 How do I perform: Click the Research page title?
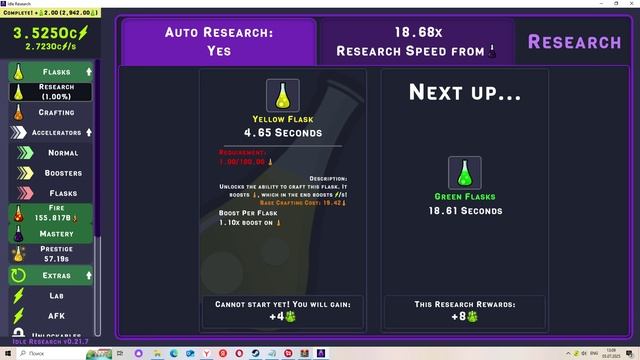[574, 42]
